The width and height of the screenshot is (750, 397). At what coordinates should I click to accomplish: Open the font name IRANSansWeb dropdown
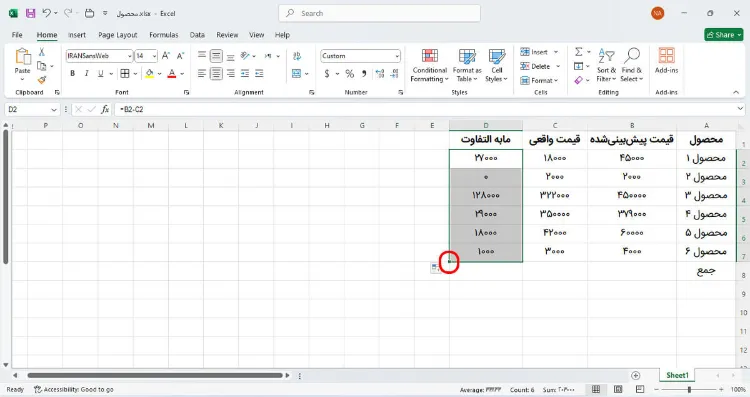point(130,56)
